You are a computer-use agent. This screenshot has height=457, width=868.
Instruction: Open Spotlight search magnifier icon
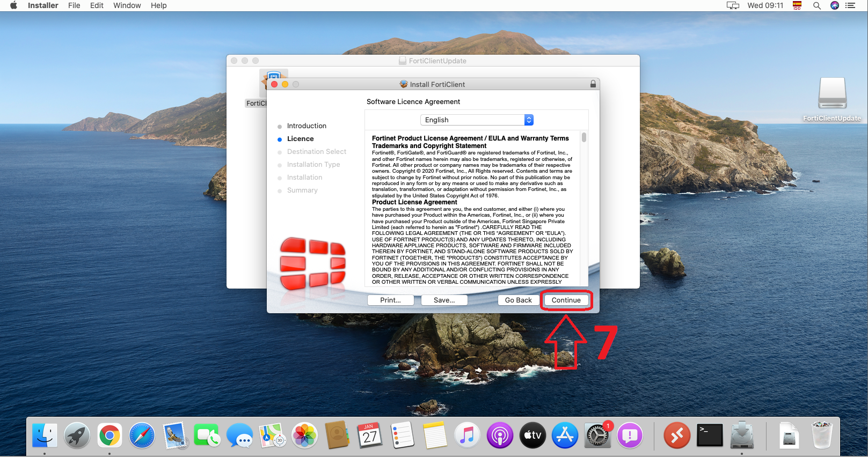click(x=816, y=5)
